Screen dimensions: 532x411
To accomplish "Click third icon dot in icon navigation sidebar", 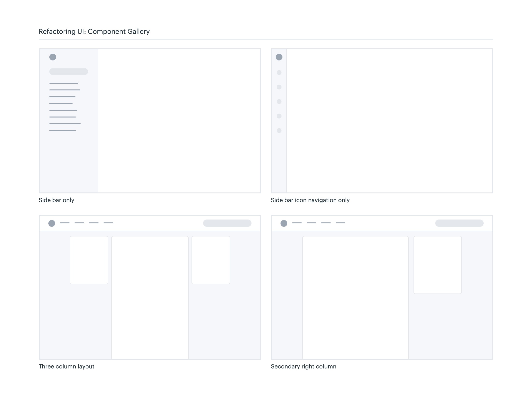I will coord(279,102).
